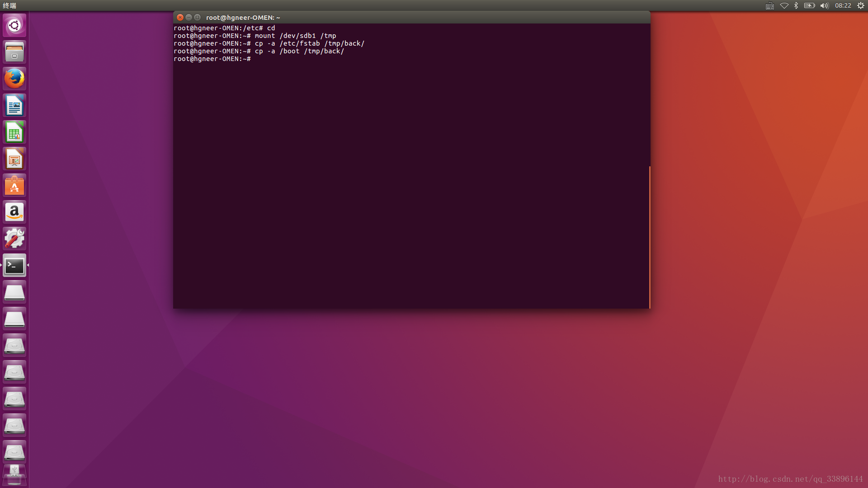Viewport: 868px width, 488px height.
Task: Click the terminal title 'root@hgneer-OMEN: ~'
Action: (x=243, y=18)
